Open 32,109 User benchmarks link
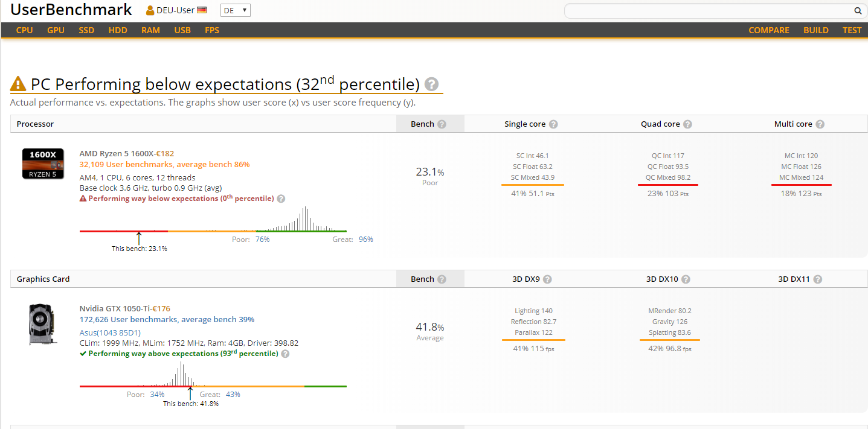Screen dimensions: 868x429 pyautogui.click(x=164, y=164)
